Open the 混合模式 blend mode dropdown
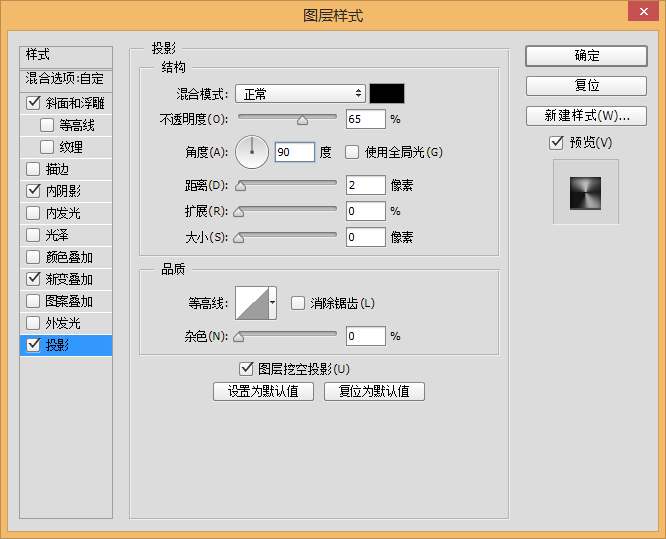666x539 pixels. (300, 93)
